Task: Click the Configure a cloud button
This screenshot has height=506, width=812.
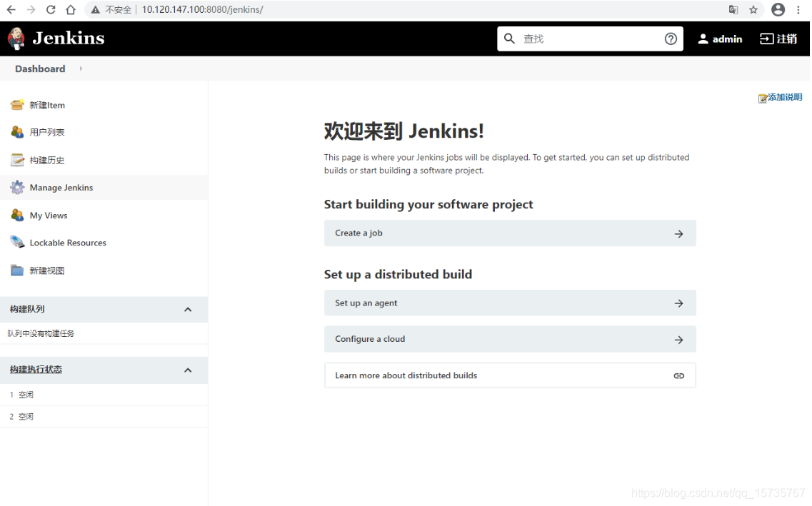Action: pos(510,339)
